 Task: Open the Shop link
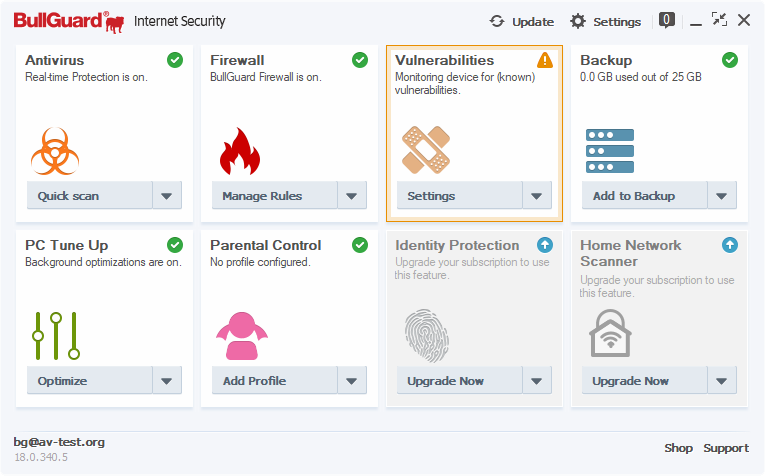pos(678,448)
